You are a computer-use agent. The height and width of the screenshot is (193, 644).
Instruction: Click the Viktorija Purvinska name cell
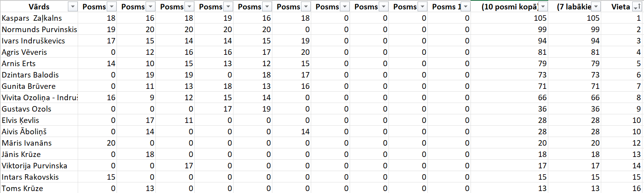pyautogui.click(x=39, y=166)
